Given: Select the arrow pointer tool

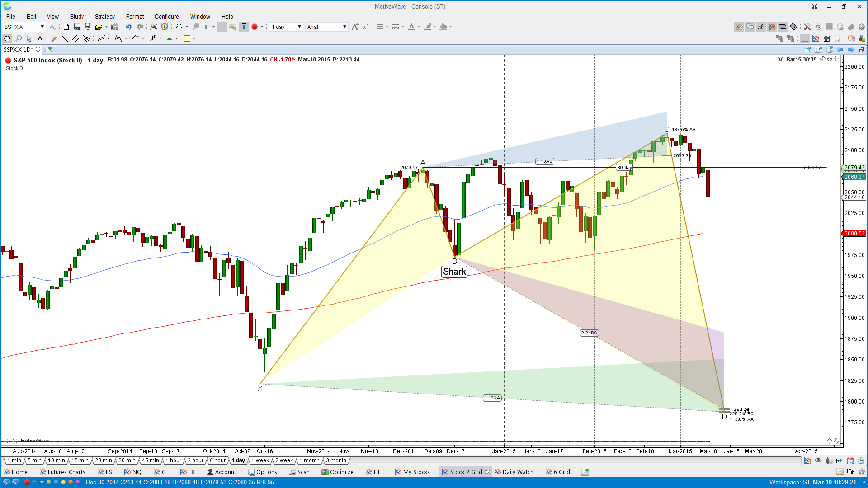Looking at the screenshot, I should click(29, 39).
